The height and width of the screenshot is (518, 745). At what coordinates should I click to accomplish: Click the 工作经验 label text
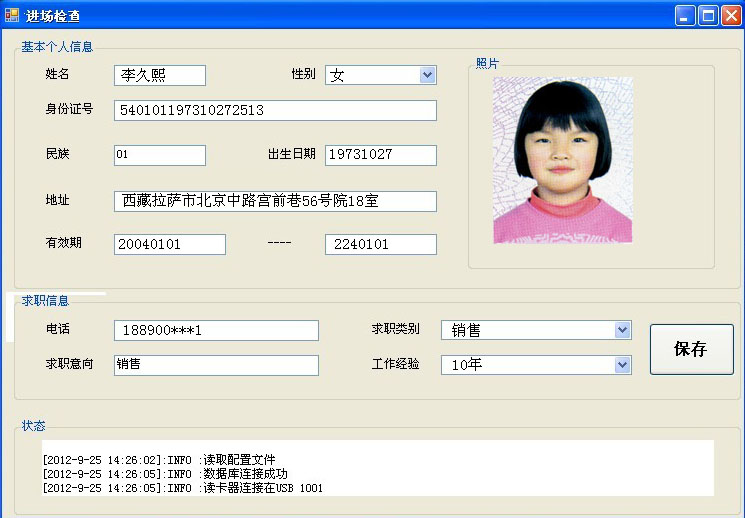[x=395, y=364]
